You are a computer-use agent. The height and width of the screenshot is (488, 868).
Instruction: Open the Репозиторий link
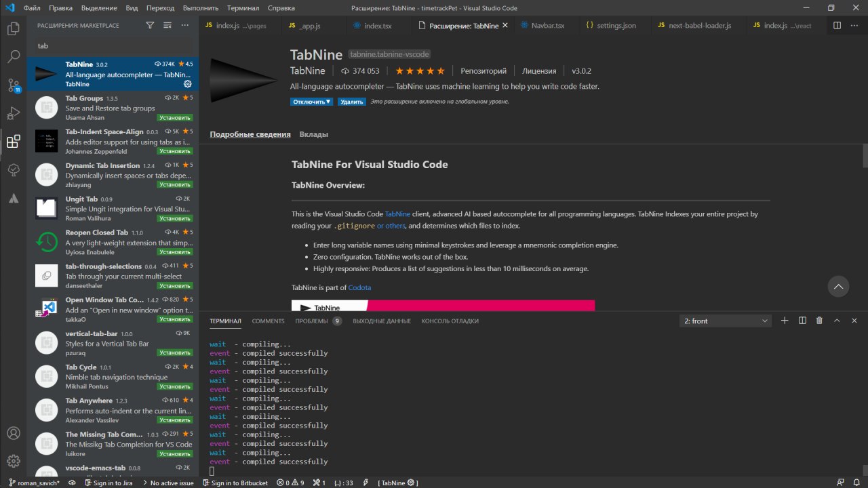[x=484, y=71]
